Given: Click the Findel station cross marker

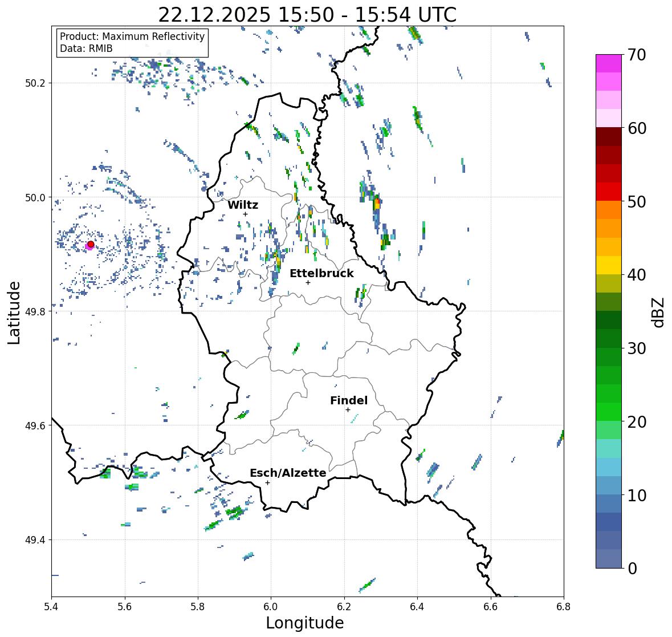Looking at the screenshot, I should click(348, 410).
